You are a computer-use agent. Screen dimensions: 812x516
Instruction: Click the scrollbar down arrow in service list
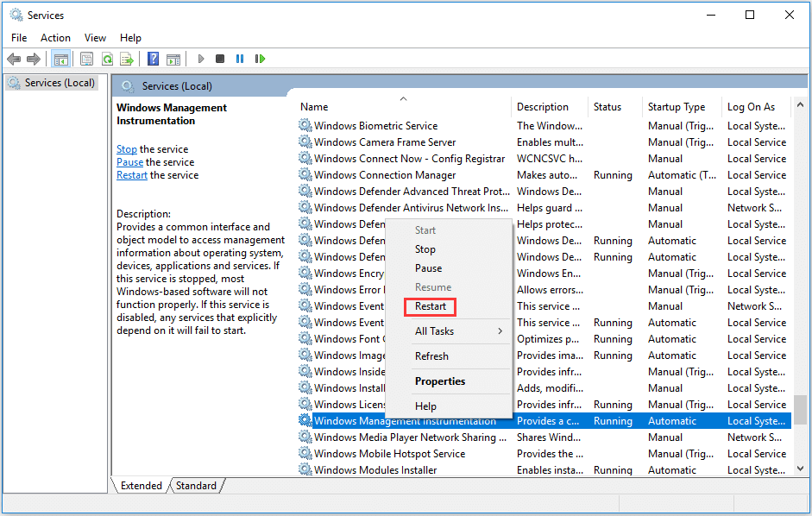800,469
